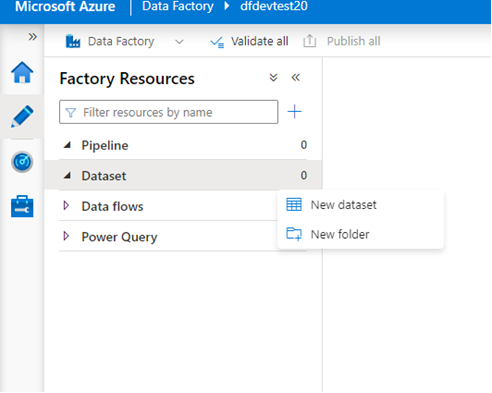492x393 pixels.
Task: Expand the left navigation rail chevrons
Action: 32,36
